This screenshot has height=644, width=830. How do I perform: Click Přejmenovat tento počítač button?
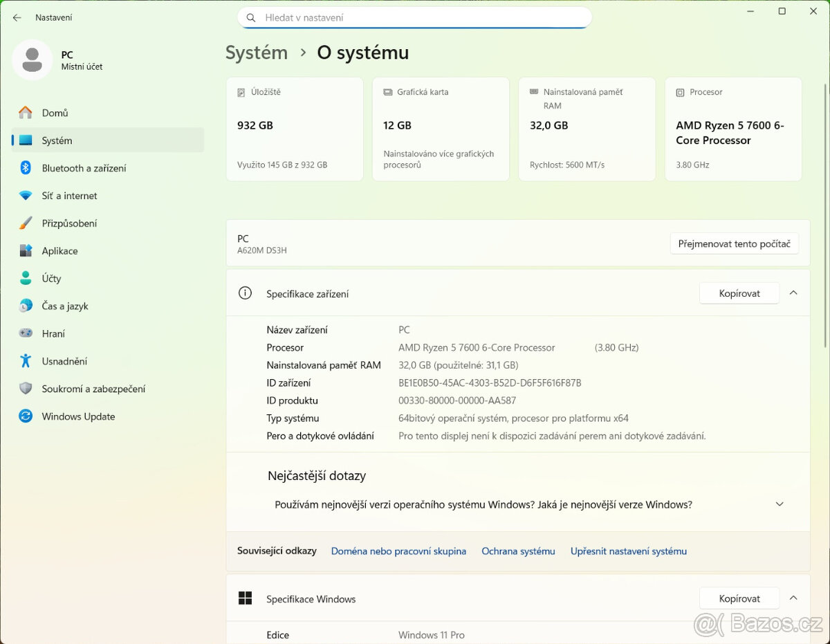734,243
